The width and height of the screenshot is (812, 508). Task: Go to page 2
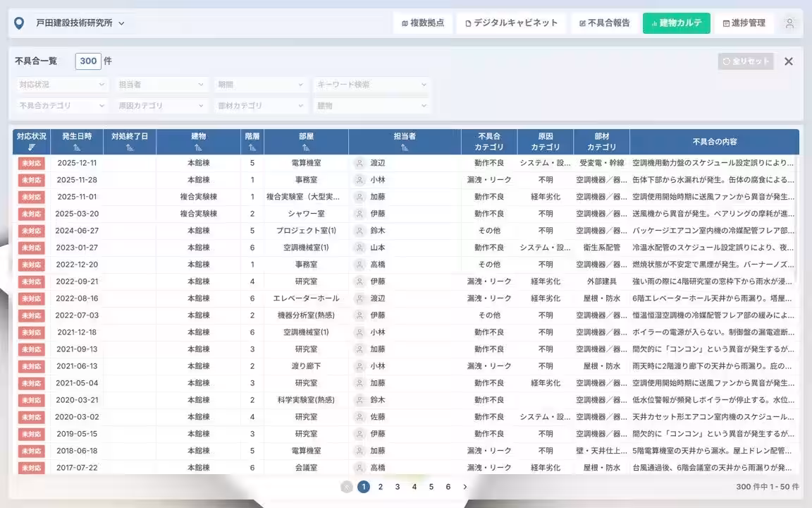pyautogui.click(x=381, y=487)
